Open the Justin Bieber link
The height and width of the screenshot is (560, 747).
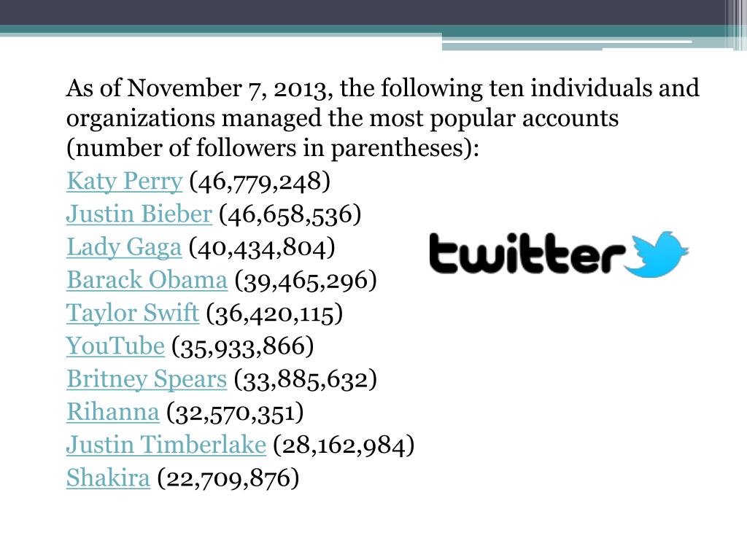click(x=139, y=214)
